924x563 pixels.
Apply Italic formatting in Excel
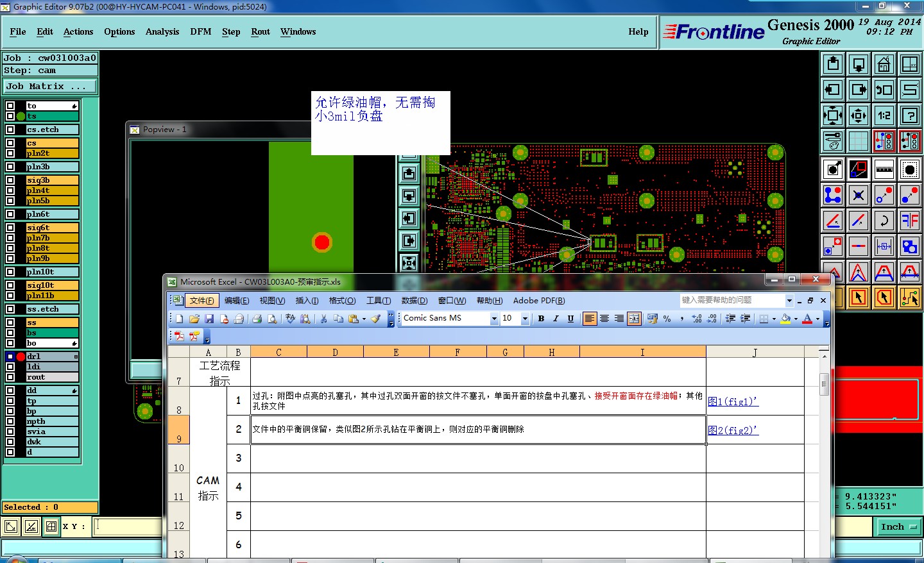pos(556,319)
